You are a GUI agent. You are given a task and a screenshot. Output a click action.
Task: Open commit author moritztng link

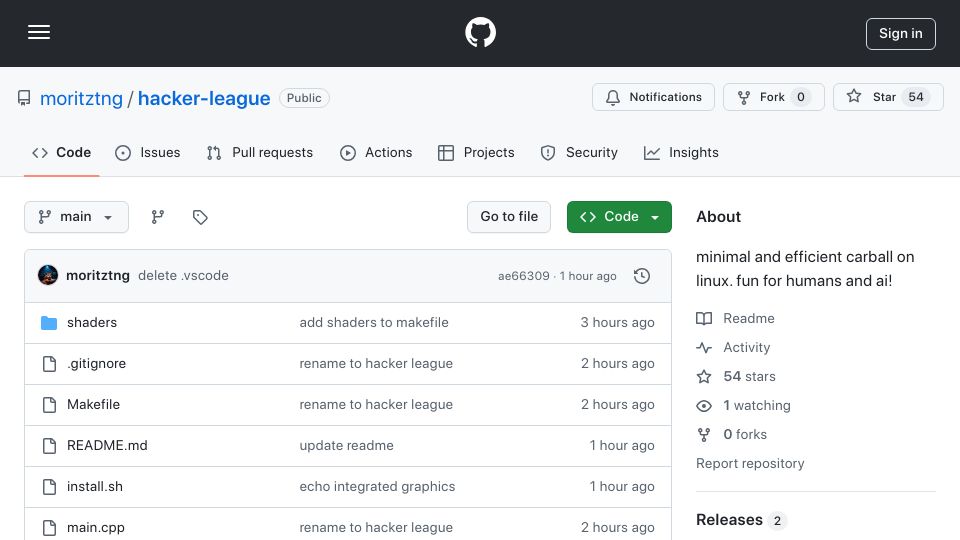[x=98, y=276]
